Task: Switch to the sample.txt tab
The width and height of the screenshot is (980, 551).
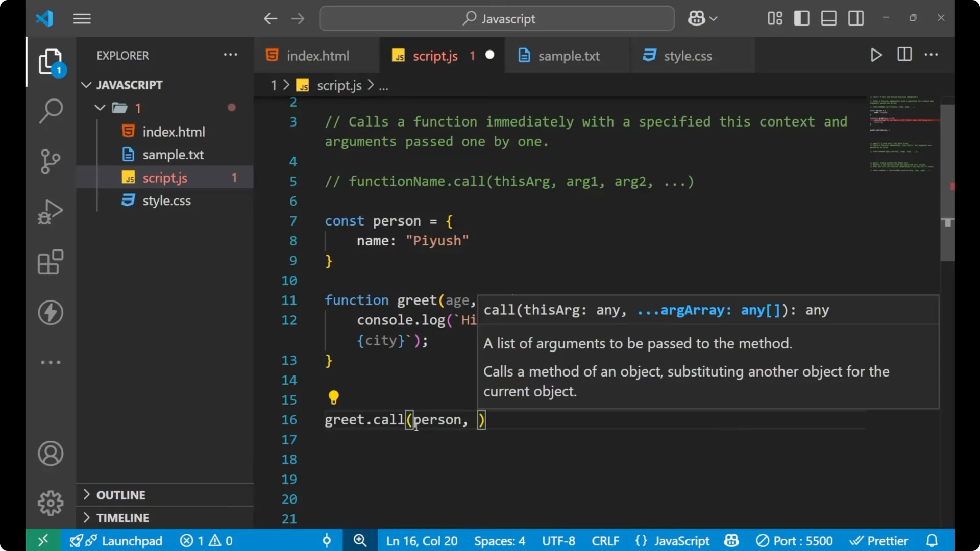Action: [570, 55]
